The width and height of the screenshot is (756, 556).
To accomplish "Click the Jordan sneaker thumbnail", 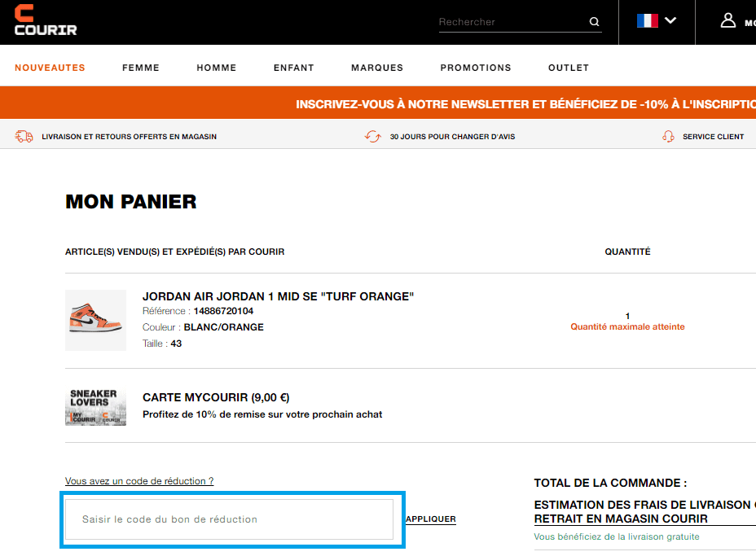I will pyautogui.click(x=95, y=320).
